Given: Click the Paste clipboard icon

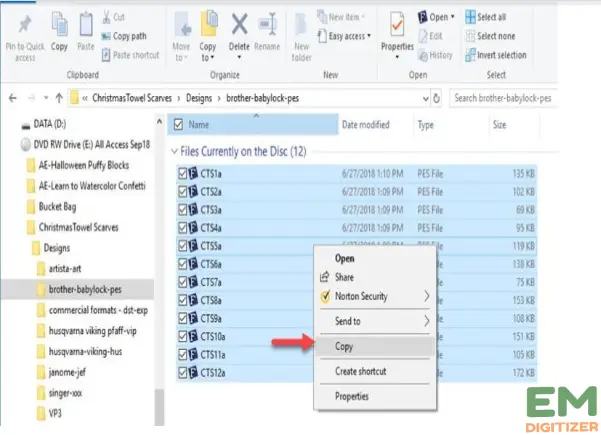Looking at the screenshot, I should pos(86,24).
